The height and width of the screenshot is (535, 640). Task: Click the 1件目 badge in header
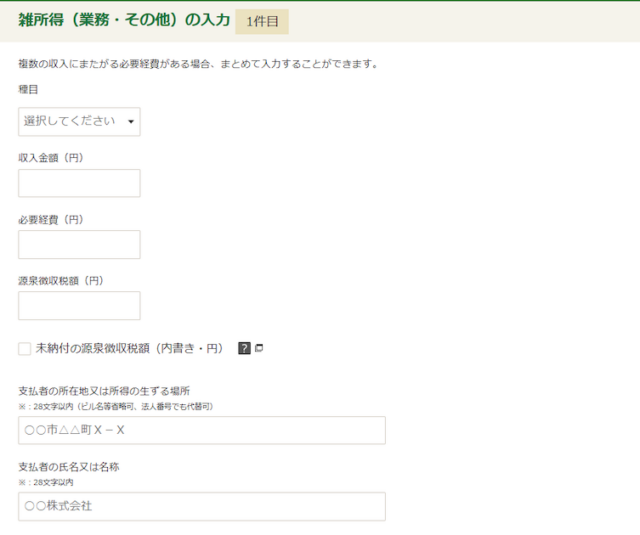[x=262, y=21]
